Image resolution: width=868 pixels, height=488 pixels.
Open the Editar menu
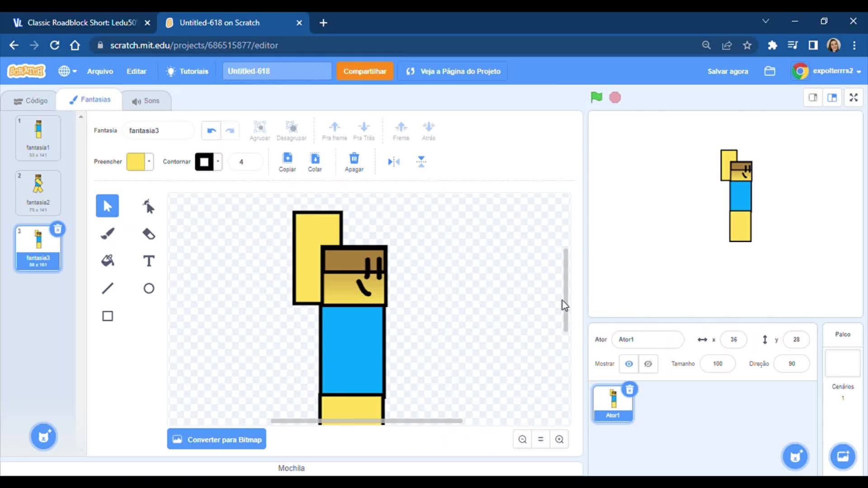137,71
